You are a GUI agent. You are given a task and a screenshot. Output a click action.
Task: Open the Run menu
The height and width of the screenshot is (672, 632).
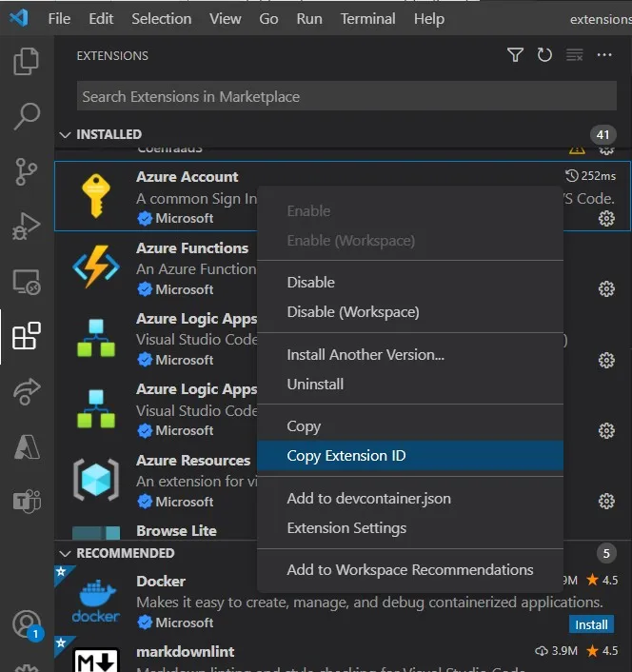(x=309, y=19)
